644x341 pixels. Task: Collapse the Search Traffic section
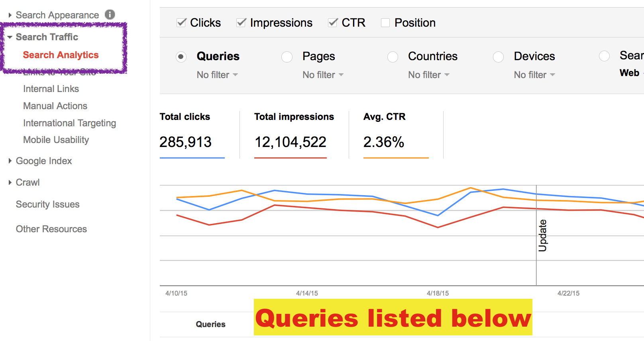coord(47,37)
